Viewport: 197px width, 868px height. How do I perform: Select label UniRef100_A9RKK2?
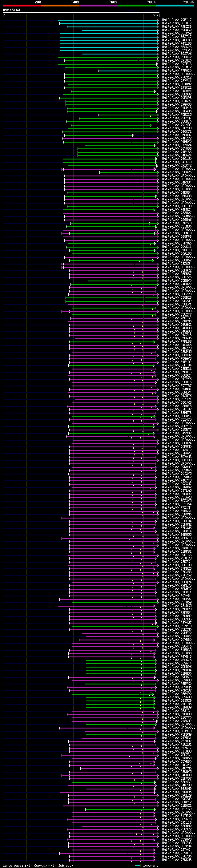[x=177, y=57]
